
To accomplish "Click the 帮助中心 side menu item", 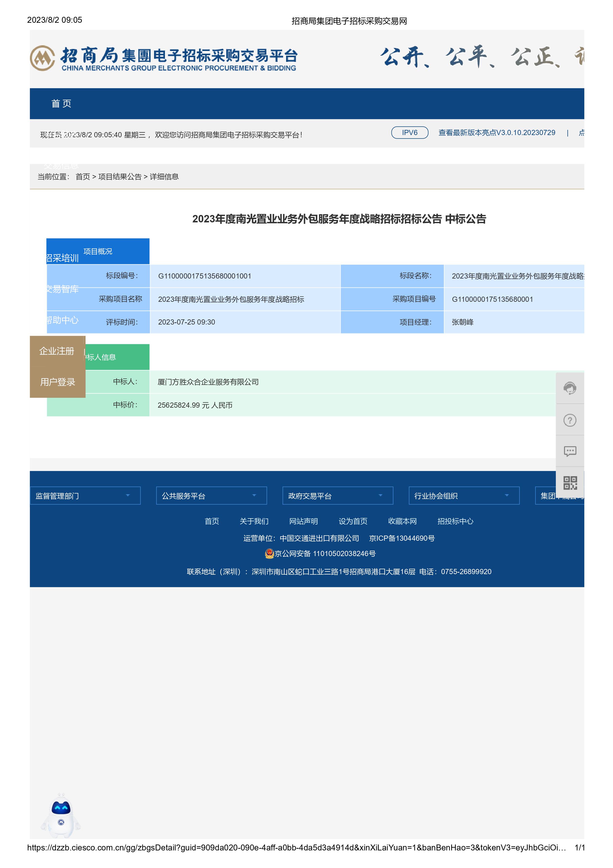I will [x=62, y=320].
